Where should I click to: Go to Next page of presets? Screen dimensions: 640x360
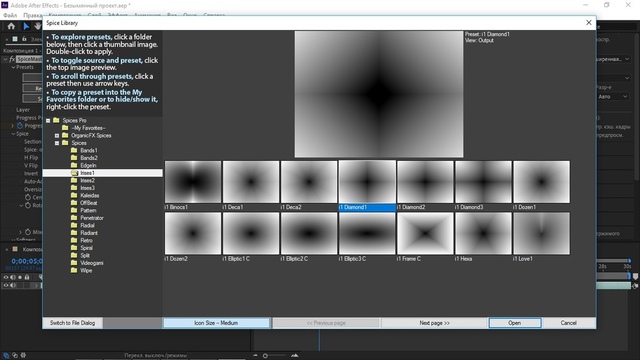[x=434, y=323]
